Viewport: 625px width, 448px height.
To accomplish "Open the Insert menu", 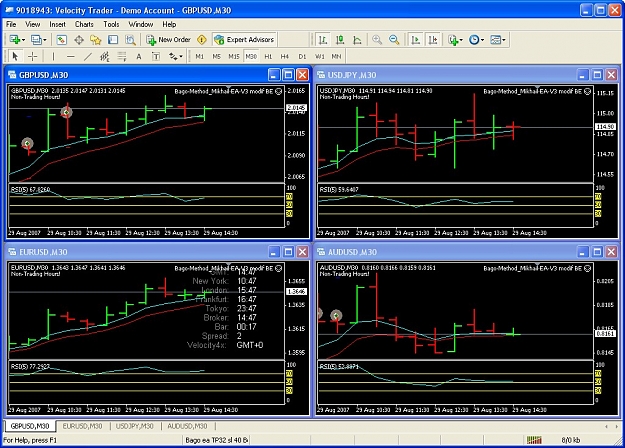I will (57, 24).
